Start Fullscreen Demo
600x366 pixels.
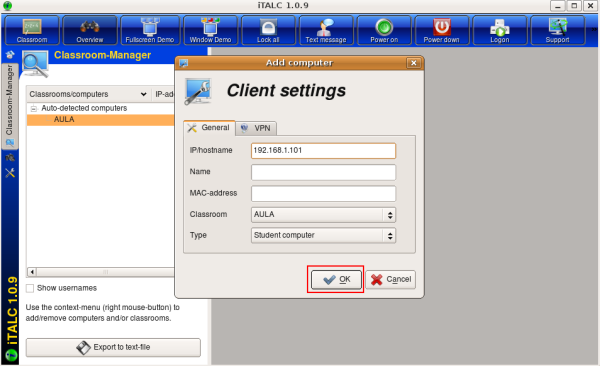(x=150, y=31)
